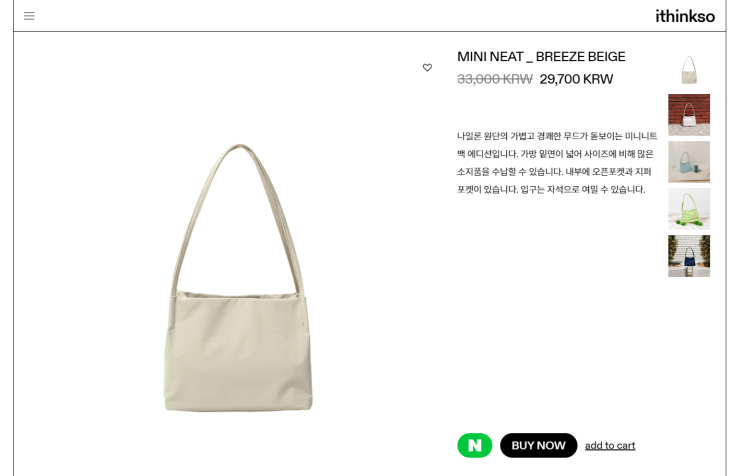Click the green Naver Pay N button
This screenshot has height=476, width=743.
pyautogui.click(x=474, y=445)
